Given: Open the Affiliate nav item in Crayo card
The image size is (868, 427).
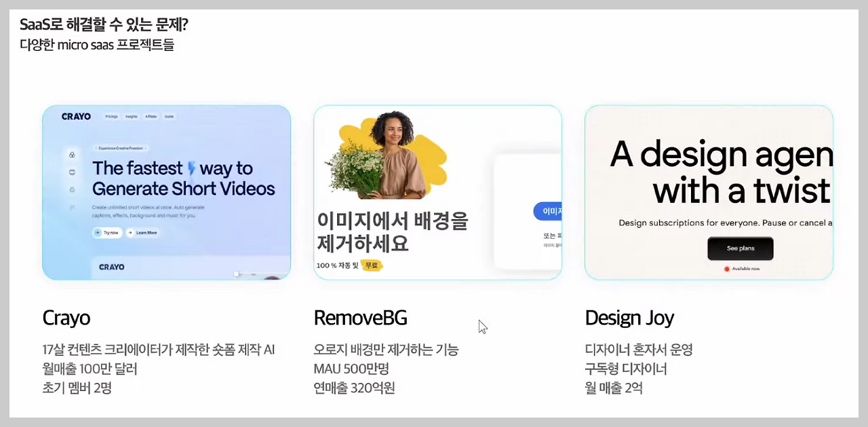Looking at the screenshot, I should 151,117.
